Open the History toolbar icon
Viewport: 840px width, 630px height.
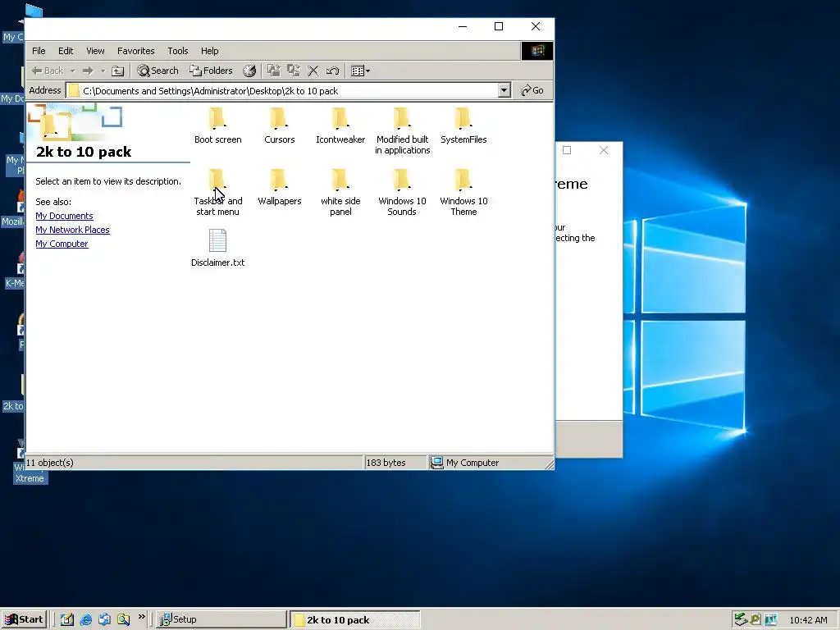(249, 71)
